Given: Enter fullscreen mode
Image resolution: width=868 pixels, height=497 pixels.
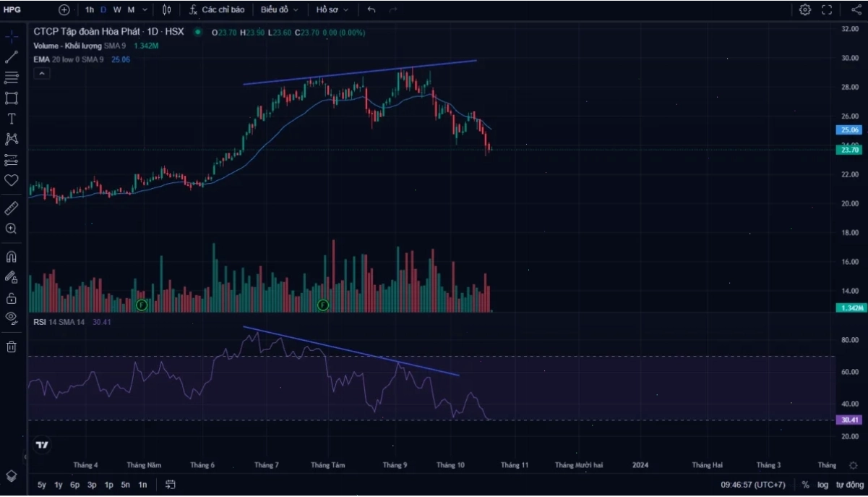Looking at the screenshot, I should click(827, 10).
